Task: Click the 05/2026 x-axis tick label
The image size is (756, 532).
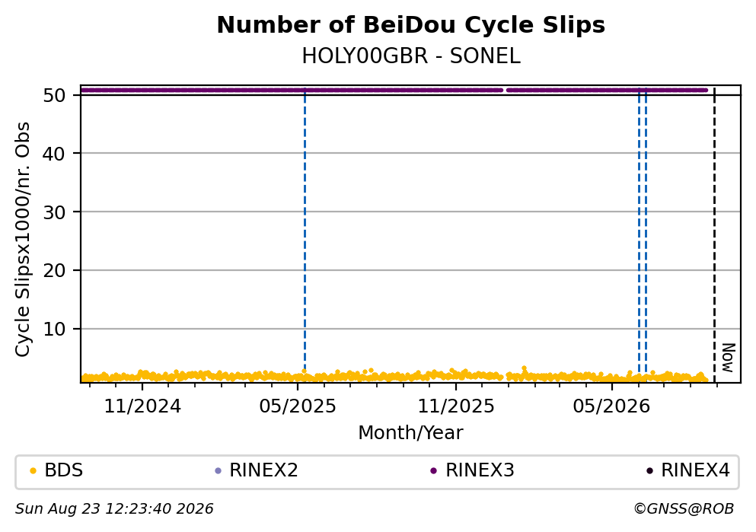Action: pyautogui.click(x=611, y=406)
